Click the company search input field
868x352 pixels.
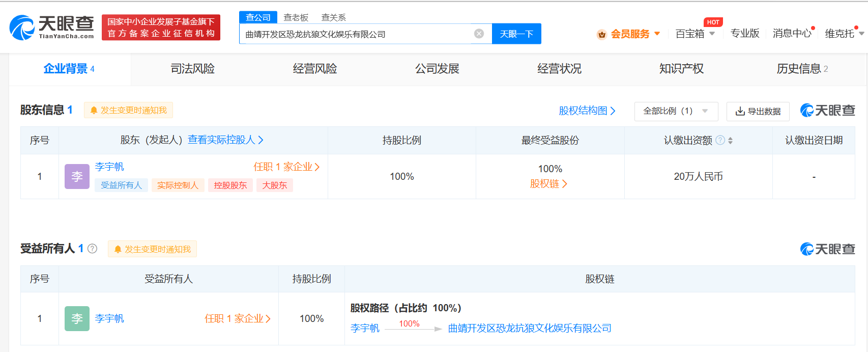pos(356,34)
